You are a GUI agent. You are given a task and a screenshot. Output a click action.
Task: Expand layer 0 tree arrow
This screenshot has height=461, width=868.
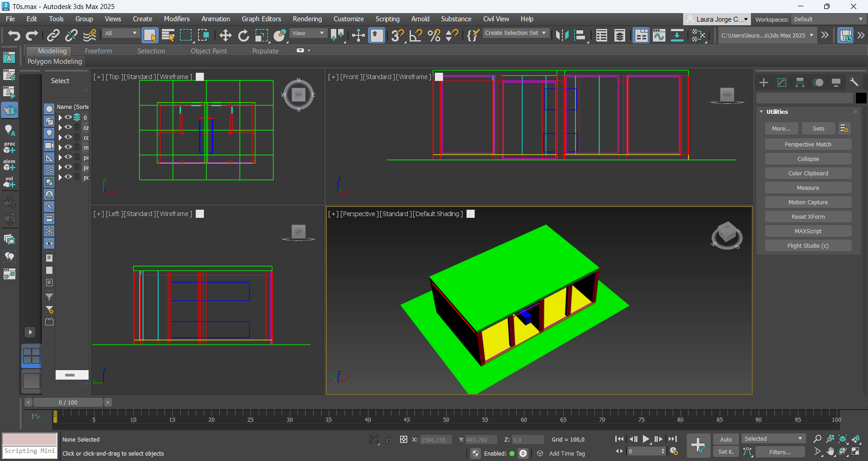[x=60, y=118]
